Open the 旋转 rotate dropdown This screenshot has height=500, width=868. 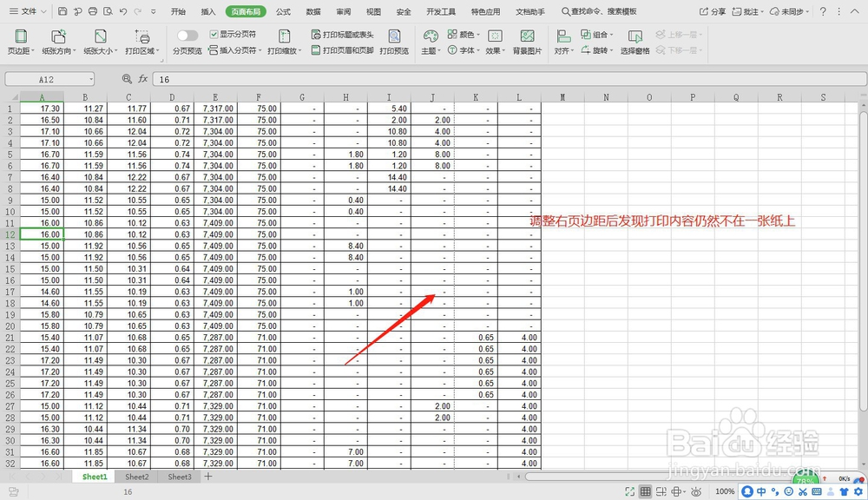pyautogui.click(x=597, y=50)
